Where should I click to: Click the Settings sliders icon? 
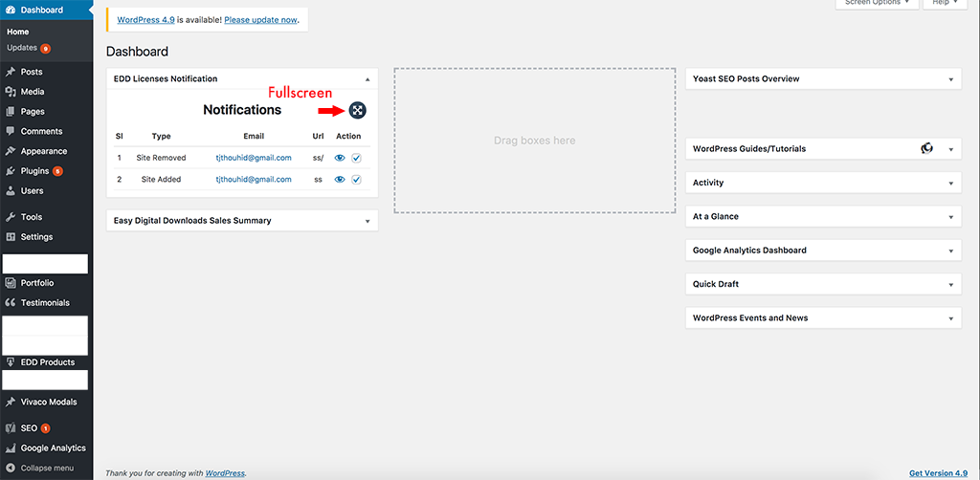(x=10, y=237)
